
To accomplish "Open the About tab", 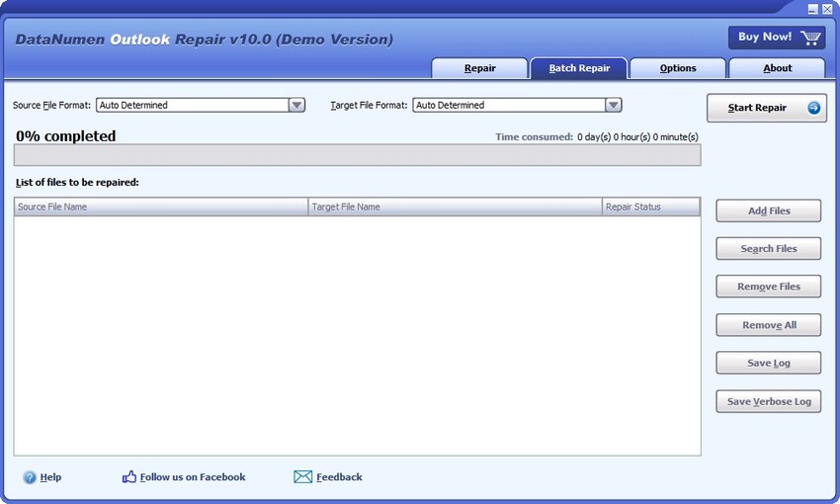I will click(x=777, y=68).
